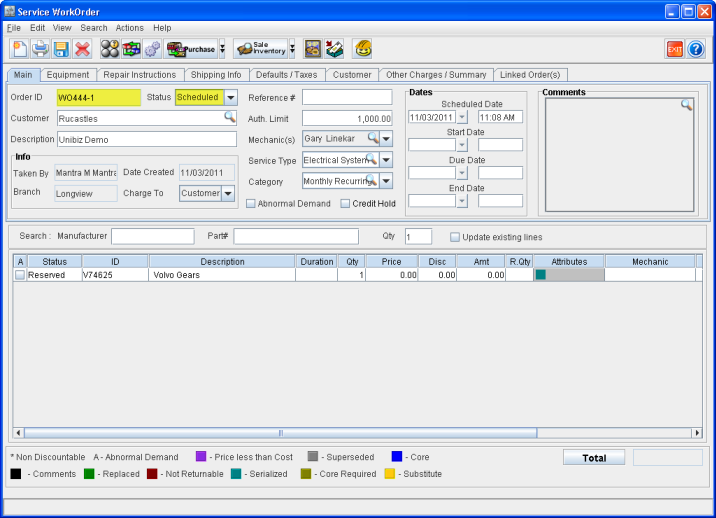Click the teal Serialized attribute swatch in row

click(541, 275)
